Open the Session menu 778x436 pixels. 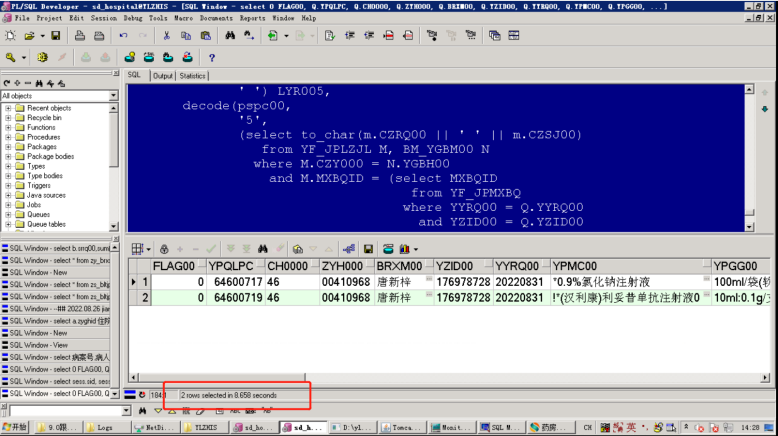[104, 18]
